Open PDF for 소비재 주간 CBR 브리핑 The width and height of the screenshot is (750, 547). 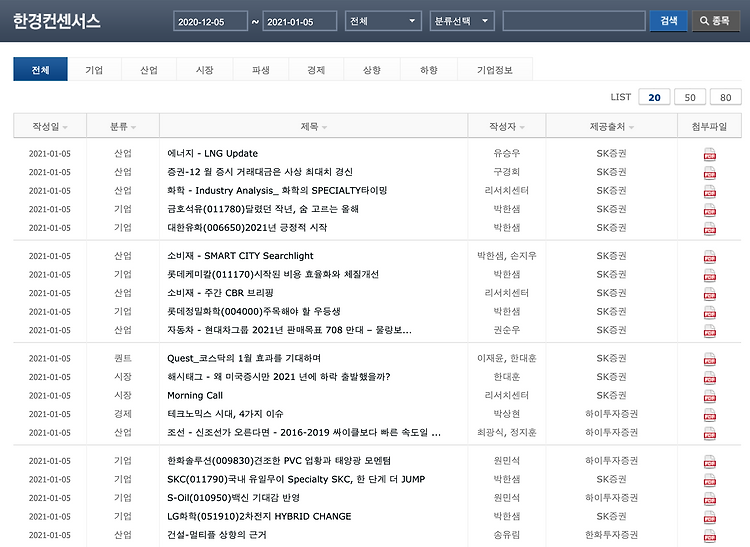coord(709,295)
